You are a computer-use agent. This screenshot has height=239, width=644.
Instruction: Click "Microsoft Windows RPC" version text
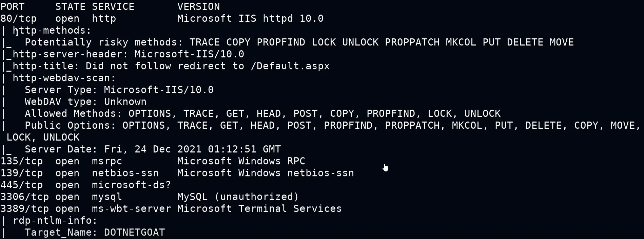241,161
